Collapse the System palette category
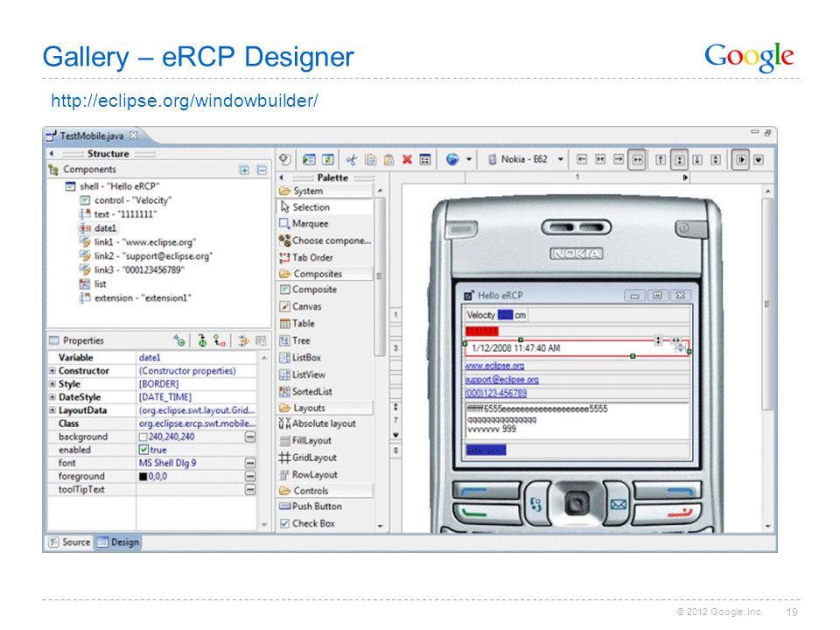 [325, 191]
